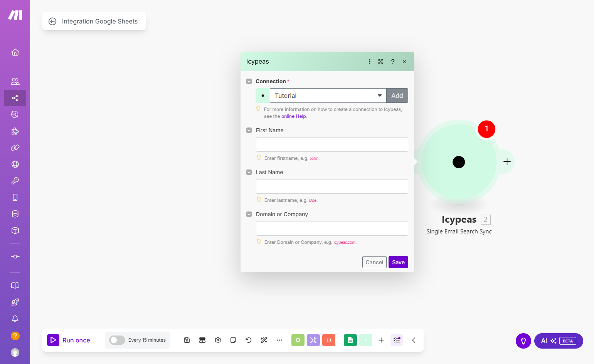
Task: Click the Undo icon in bottom toolbar
Action: [249, 340]
